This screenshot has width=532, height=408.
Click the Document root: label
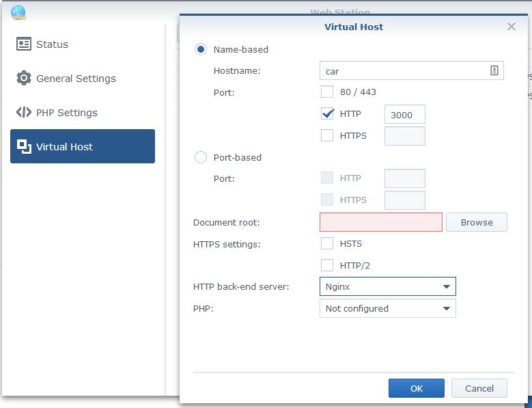click(x=226, y=222)
